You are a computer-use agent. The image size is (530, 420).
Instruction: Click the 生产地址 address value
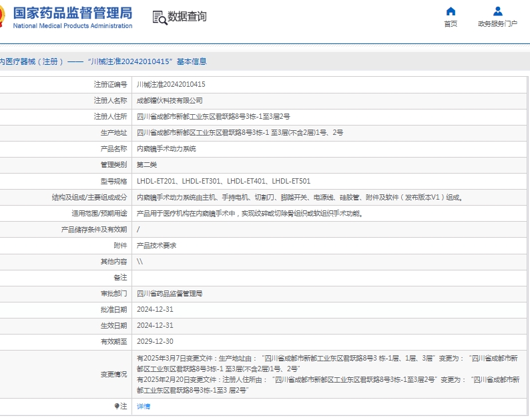pos(240,133)
